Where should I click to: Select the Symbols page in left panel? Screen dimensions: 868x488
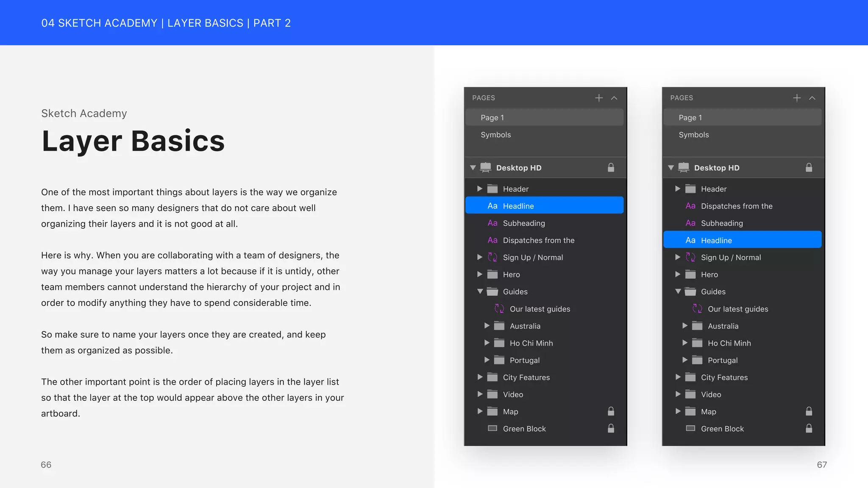click(495, 135)
